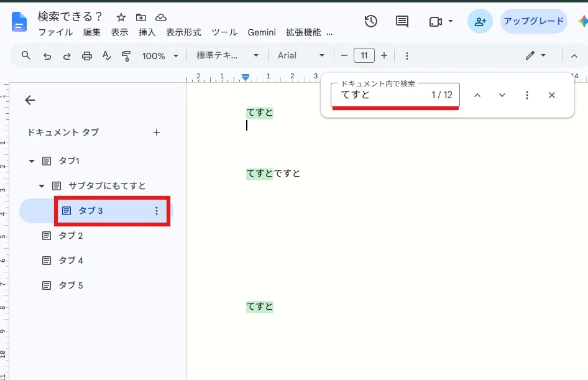Click the spell check icon
Viewport: 588px width, 380px height.
pyautogui.click(x=107, y=56)
